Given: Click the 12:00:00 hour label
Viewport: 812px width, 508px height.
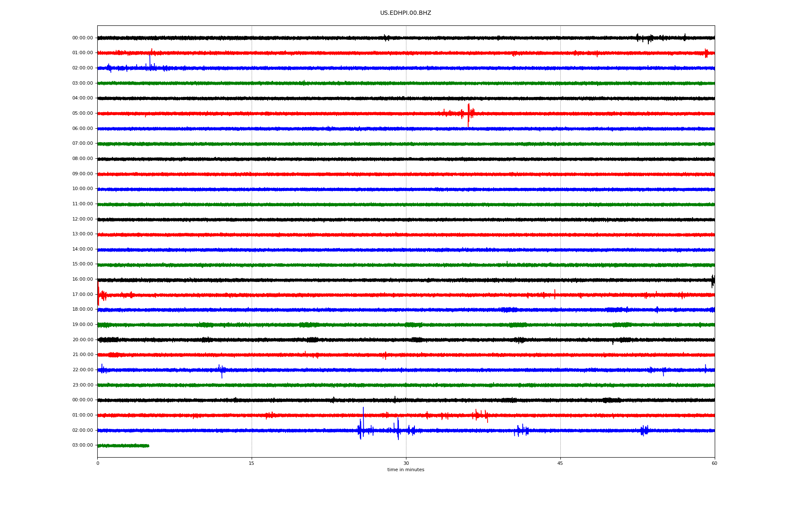Looking at the screenshot, I should pyautogui.click(x=82, y=219).
